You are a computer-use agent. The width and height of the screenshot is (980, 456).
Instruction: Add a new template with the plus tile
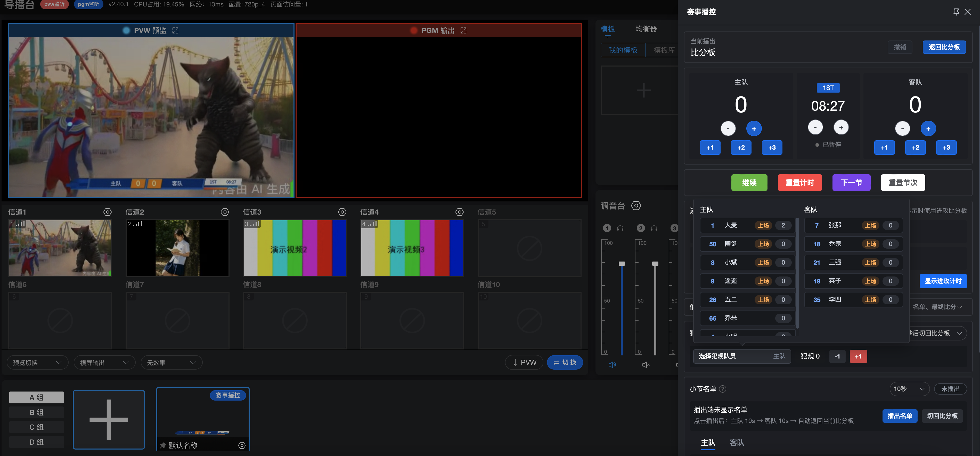pos(109,419)
